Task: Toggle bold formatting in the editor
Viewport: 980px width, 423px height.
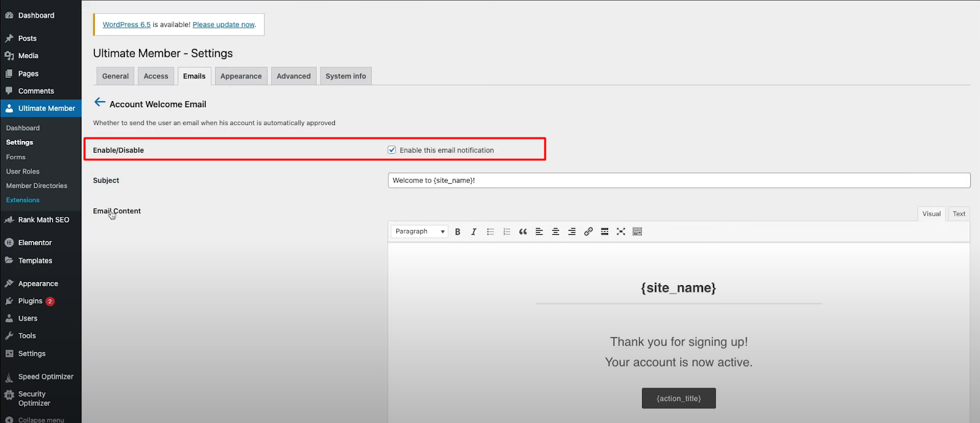Action: [x=458, y=232]
